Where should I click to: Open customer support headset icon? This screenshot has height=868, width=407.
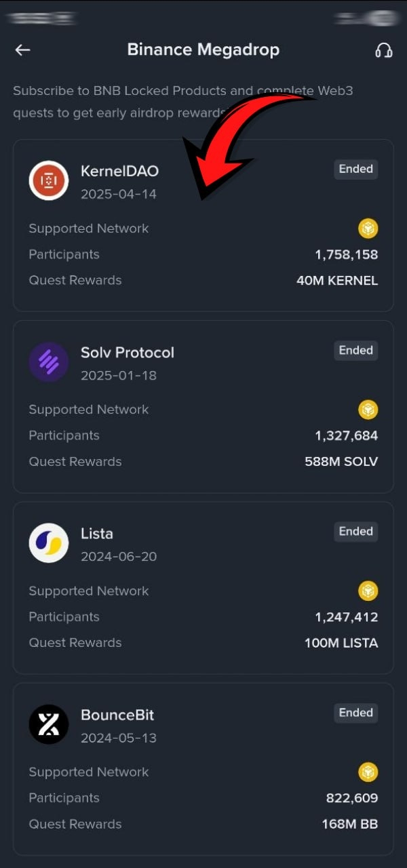[x=384, y=50]
